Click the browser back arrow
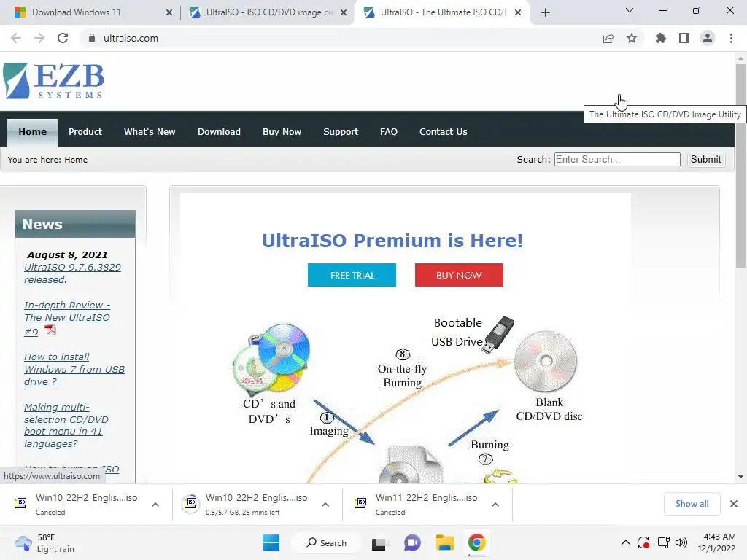 click(16, 38)
